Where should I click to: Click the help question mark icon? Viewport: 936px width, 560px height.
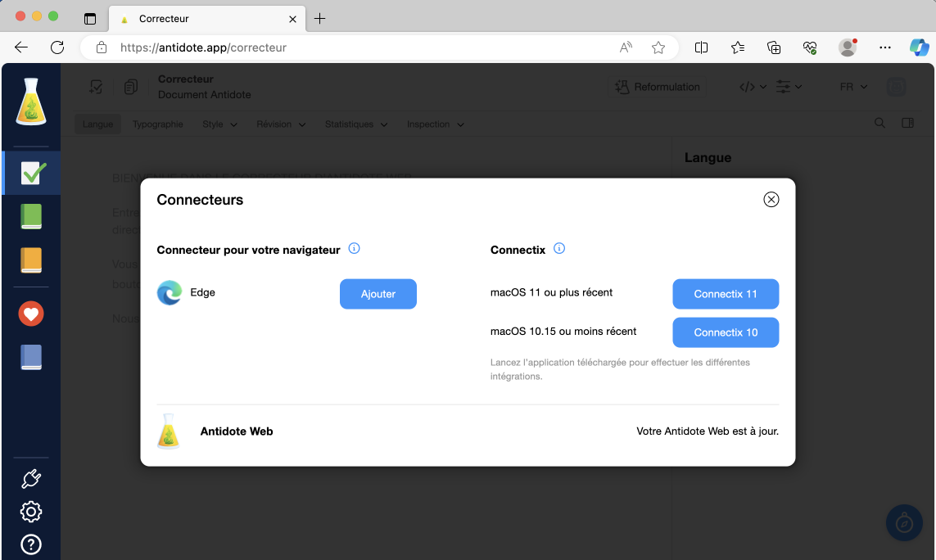pyautogui.click(x=31, y=544)
